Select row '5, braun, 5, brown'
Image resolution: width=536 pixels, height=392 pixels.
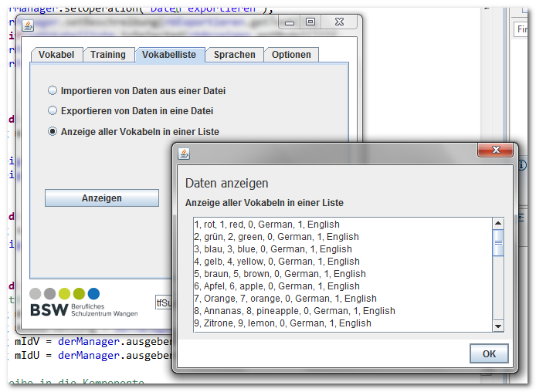343,273
